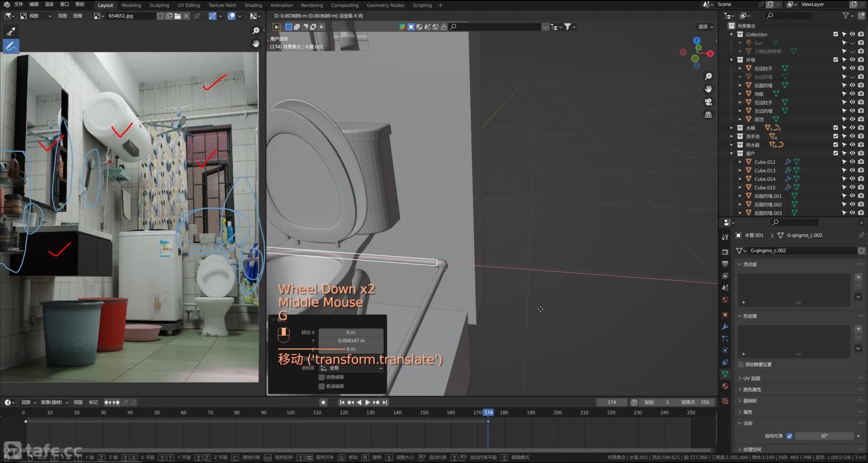Collapse the 外墙 collection in outliner
The image size is (868, 463).
pos(731,60)
